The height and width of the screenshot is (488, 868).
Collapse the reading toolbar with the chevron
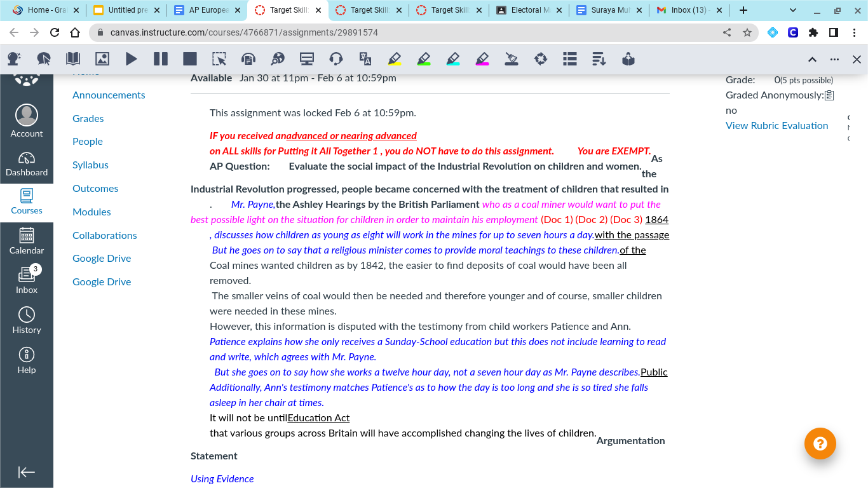pyautogui.click(x=812, y=58)
